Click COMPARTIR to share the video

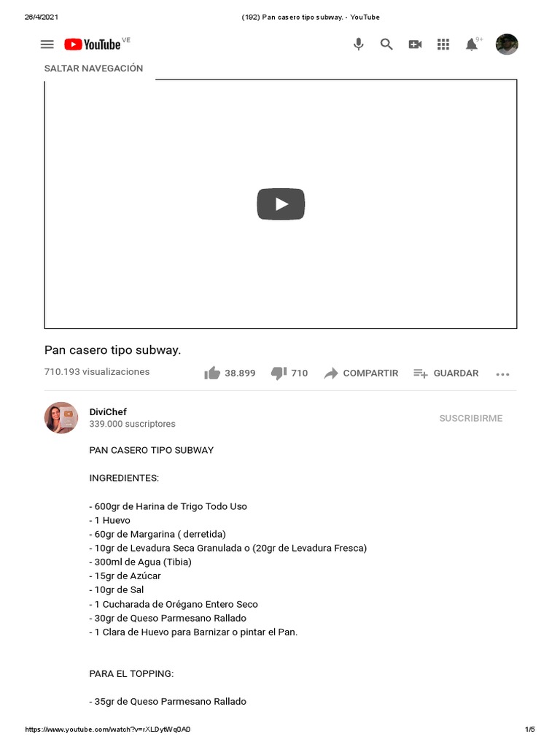click(x=361, y=373)
